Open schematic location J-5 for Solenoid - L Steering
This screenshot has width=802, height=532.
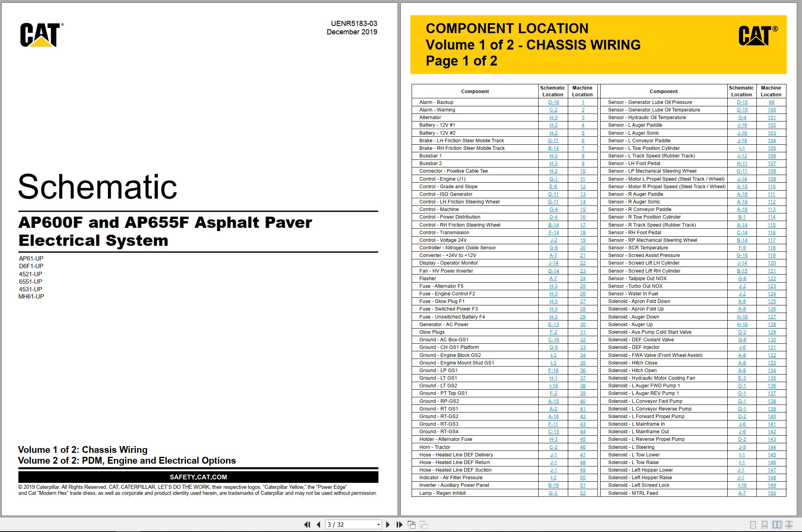click(742, 447)
